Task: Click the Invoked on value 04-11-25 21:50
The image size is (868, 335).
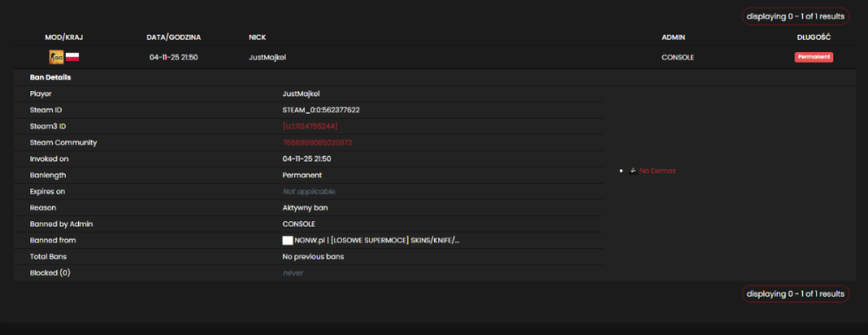Action: coord(306,159)
